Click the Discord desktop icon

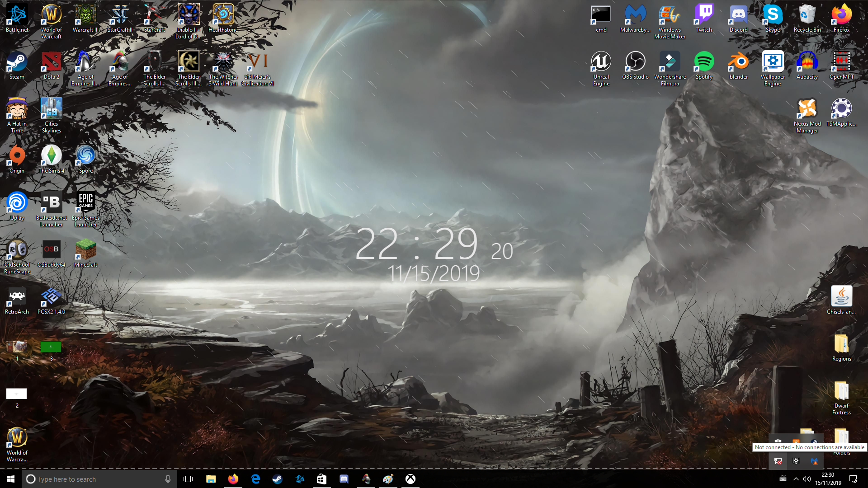pyautogui.click(x=739, y=19)
